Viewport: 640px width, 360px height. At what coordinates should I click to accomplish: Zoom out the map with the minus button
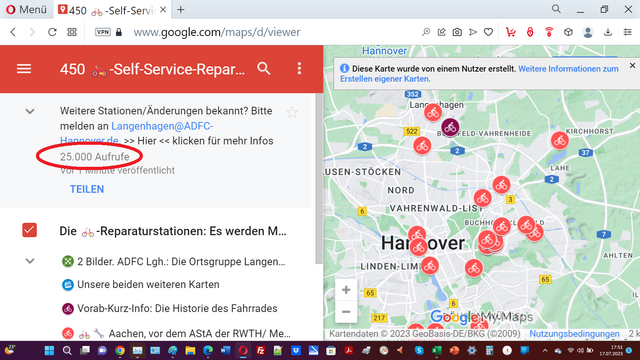[346, 312]
